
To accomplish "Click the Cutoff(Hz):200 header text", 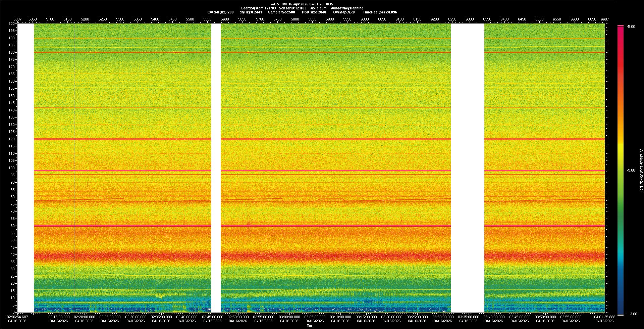I will click(220, 12).
